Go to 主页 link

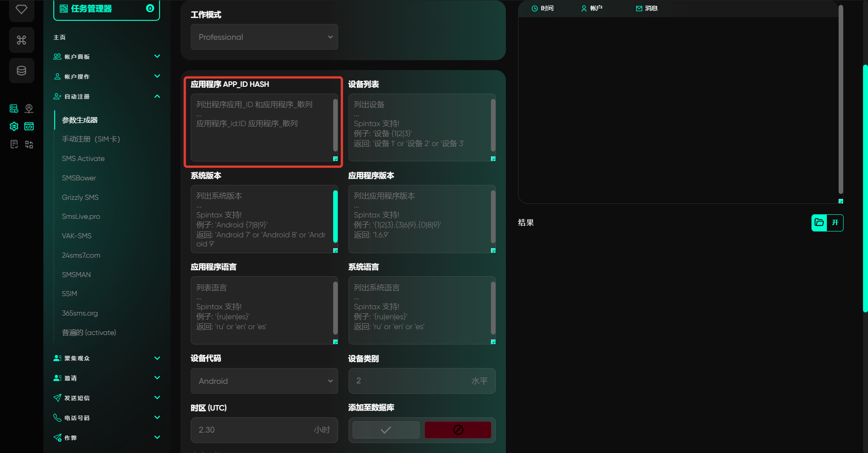(60, 38)
